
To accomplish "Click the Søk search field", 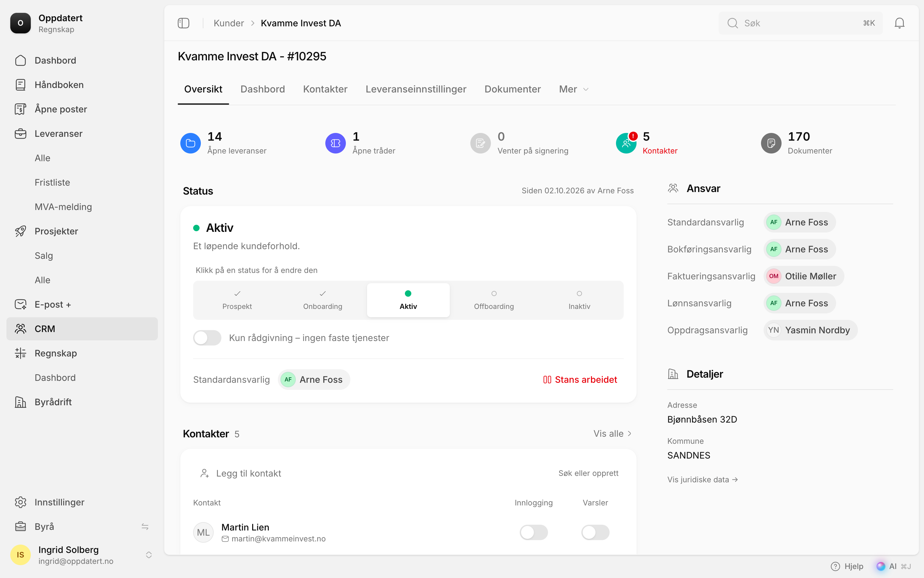I will tap(800, 23).
